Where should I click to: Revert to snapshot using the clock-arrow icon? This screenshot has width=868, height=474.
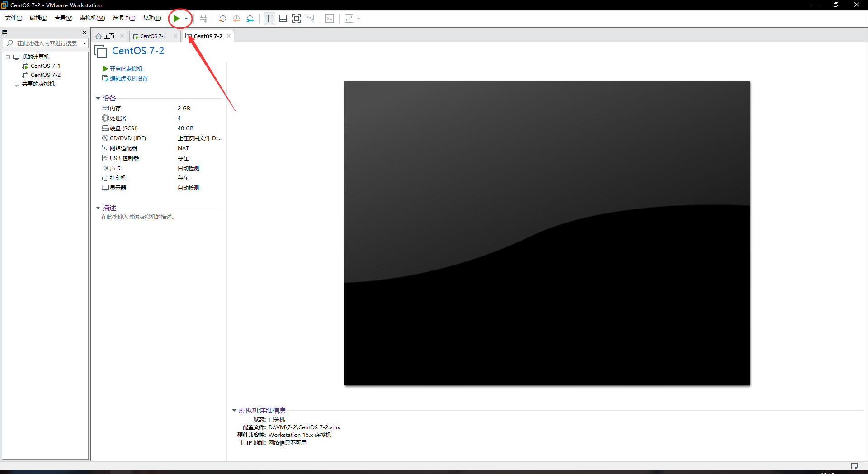tap(236, 19)
